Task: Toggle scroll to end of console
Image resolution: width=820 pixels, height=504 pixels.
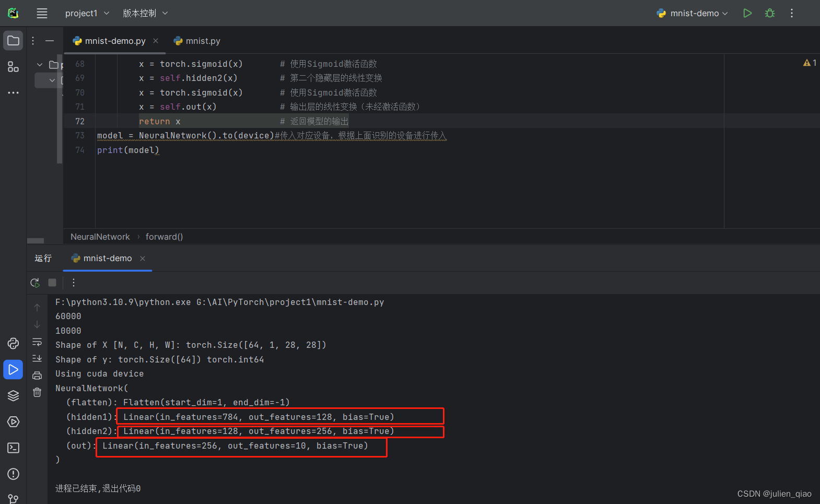Action: click(x=37, y=358)
